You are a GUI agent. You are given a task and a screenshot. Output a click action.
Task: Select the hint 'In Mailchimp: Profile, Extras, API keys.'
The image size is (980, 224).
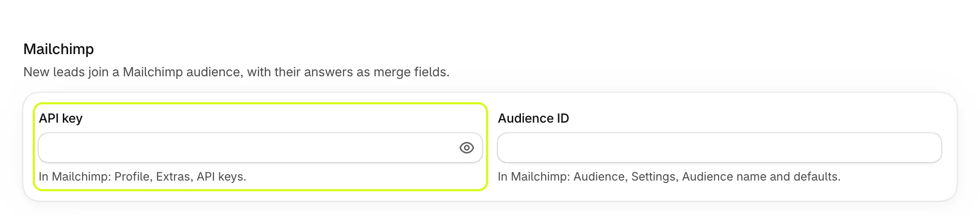tap(143, 177)
